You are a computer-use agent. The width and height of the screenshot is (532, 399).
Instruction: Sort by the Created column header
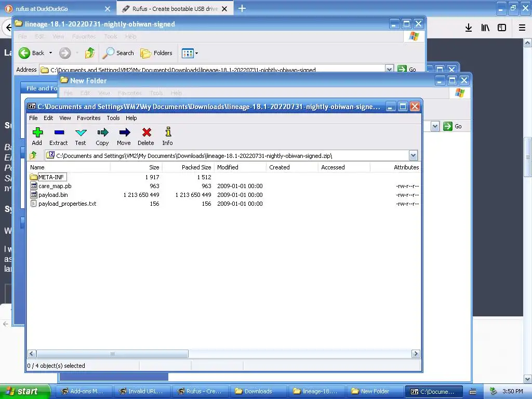click(292, 167)
